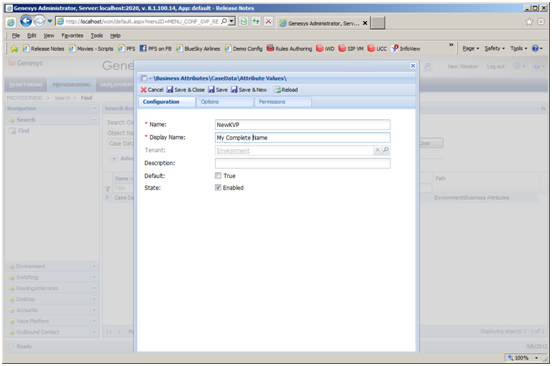The width and height of the screenshot is (552, 366).
Task: Click the Display Name text field
Action: 302,137
